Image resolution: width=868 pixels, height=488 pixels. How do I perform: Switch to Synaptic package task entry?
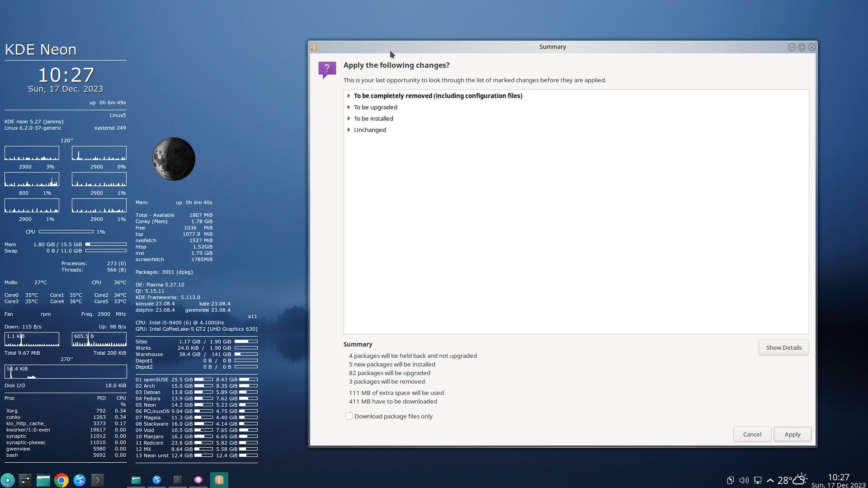[x=219, y=480]
